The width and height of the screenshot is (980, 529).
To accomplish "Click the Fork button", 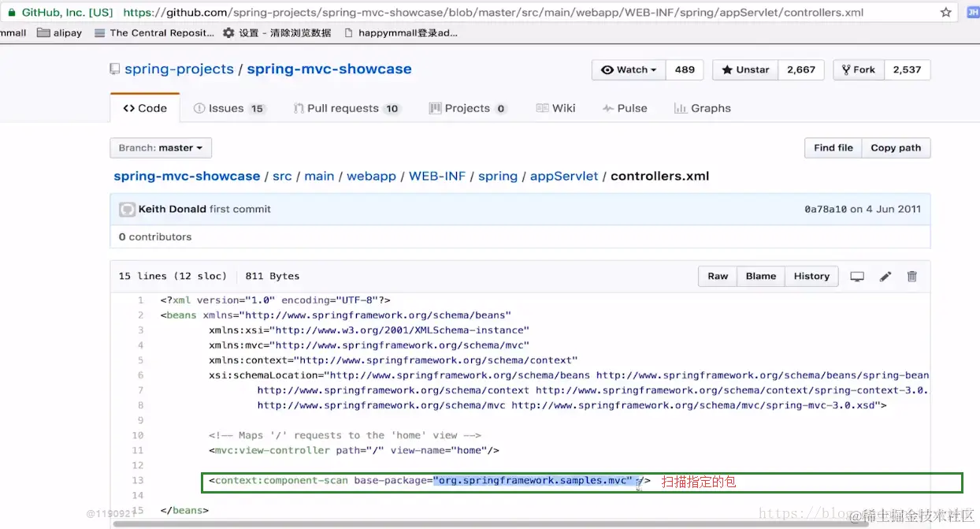I will point(859,69).
